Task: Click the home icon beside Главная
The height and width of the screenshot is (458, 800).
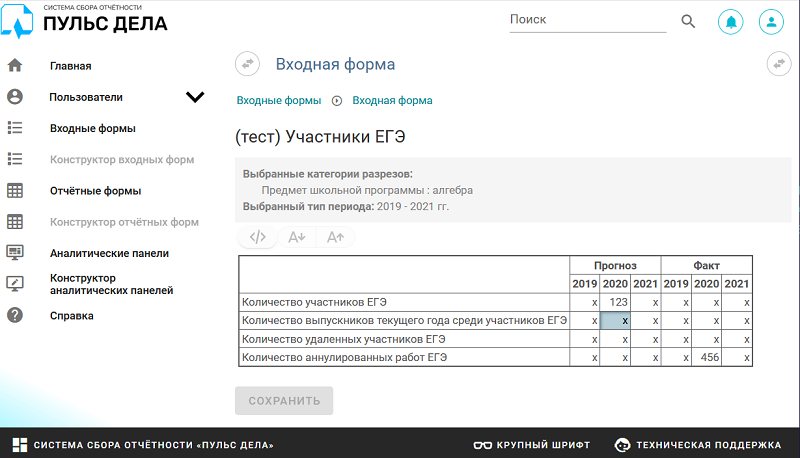Action: (15, 65)
